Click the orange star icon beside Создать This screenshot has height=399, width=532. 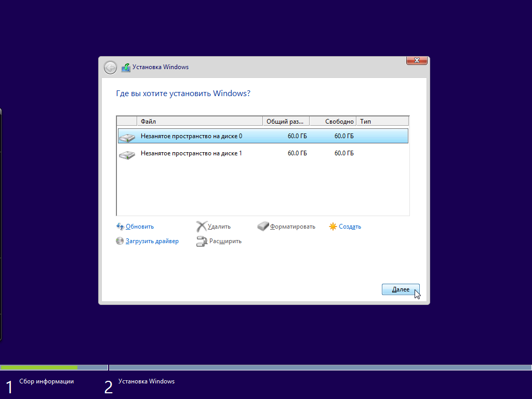[x=333, y=227]
